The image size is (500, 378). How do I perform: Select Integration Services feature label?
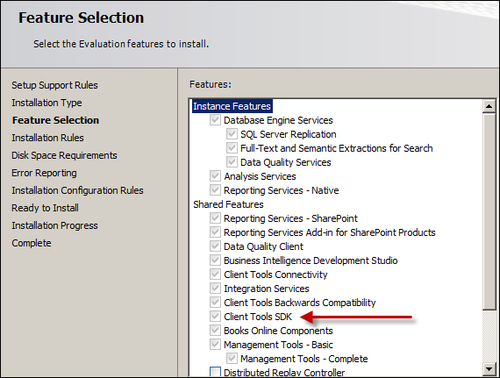pyautogui.click(x=266, y=288)
